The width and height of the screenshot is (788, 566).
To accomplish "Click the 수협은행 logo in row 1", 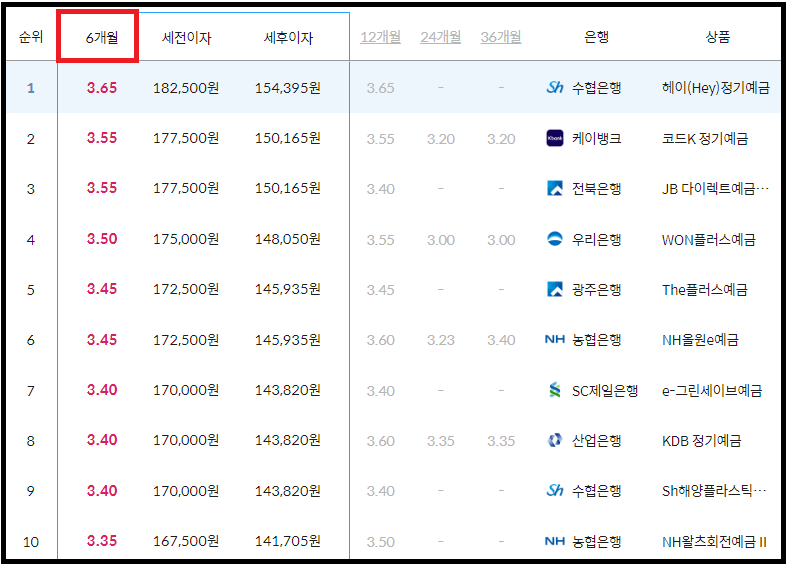I will pos(555,87).
